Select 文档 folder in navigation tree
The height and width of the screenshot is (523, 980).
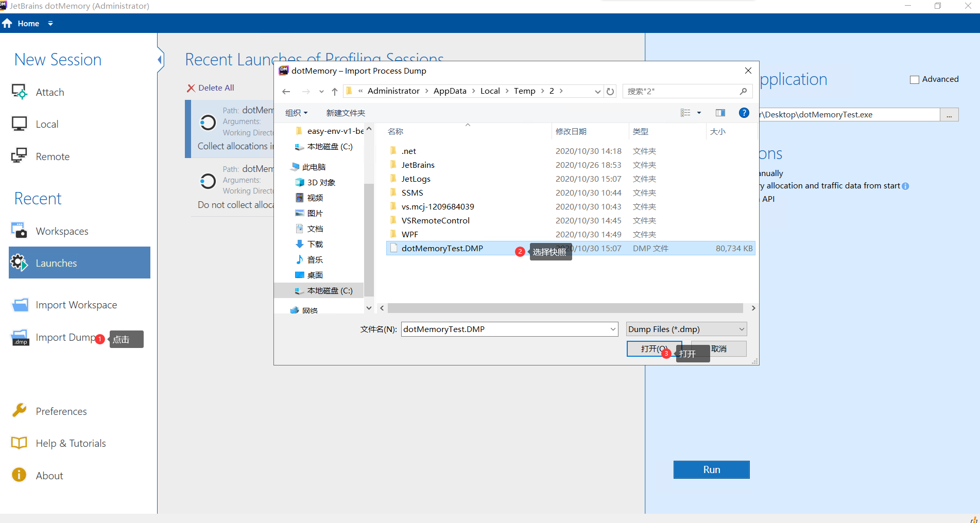(309, 229)
